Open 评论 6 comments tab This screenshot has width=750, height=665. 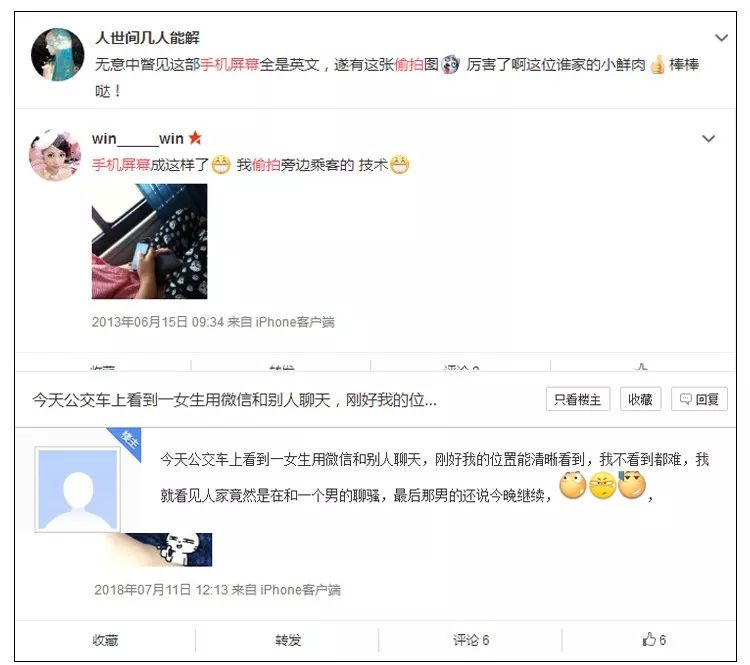[x=471, y=640]
